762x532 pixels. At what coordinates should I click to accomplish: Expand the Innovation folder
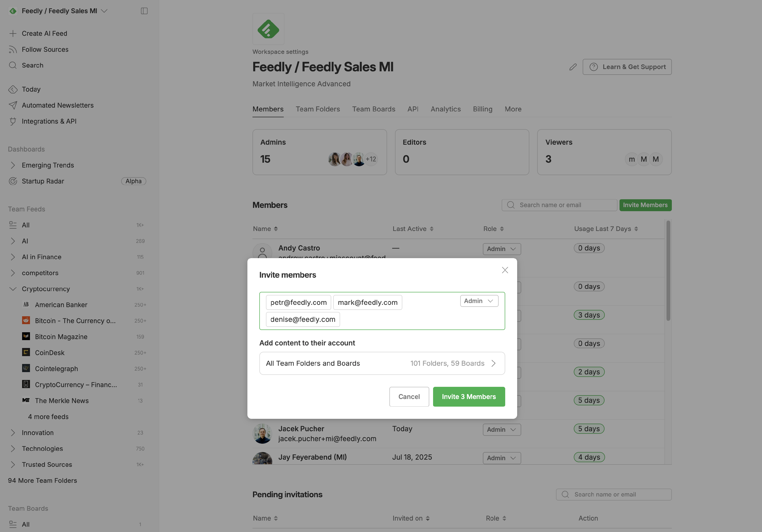pyautogui.click(x=13, y=433)
